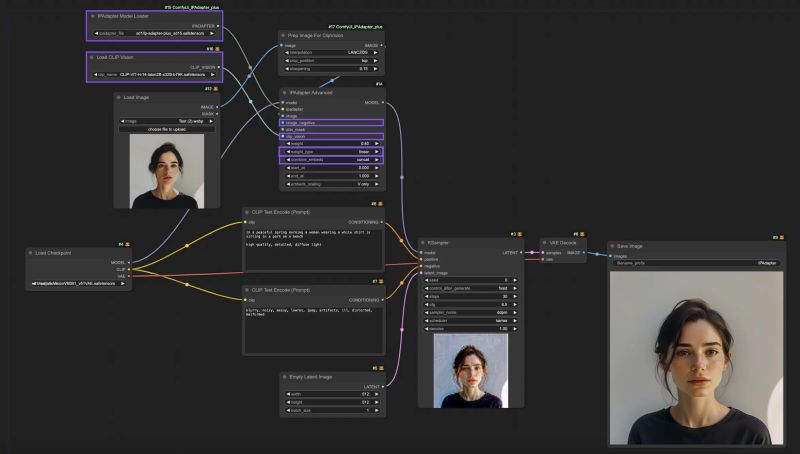Click the negative prompt text box starting 'blurry, noisy'
Viewport: 800px width, 454px height.
coord(313,330)
